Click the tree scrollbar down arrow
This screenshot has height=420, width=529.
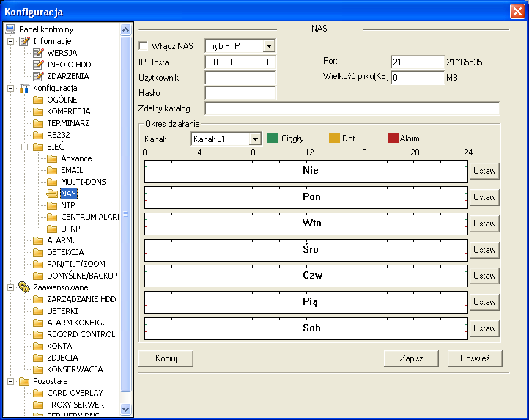coord(125,410)
